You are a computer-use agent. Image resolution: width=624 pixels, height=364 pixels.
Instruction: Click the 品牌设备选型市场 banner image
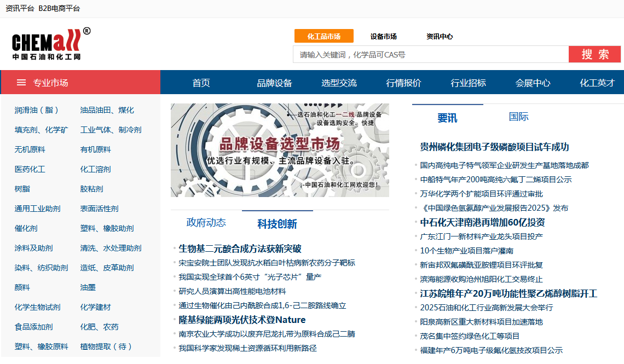280,149
